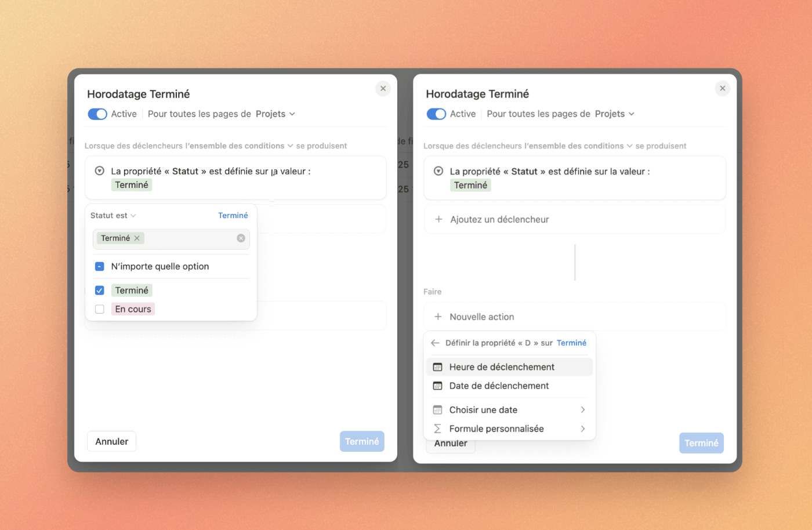This screenshot has height=530, width=812.
Task: Choose Heure de déclenchement from the menu
Action: pos(502,366)
